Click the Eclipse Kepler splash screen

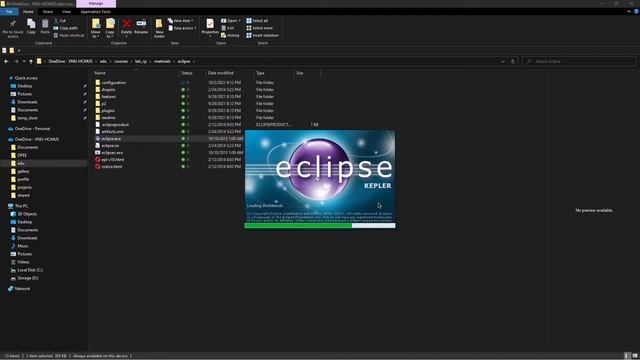coord(320,179)
